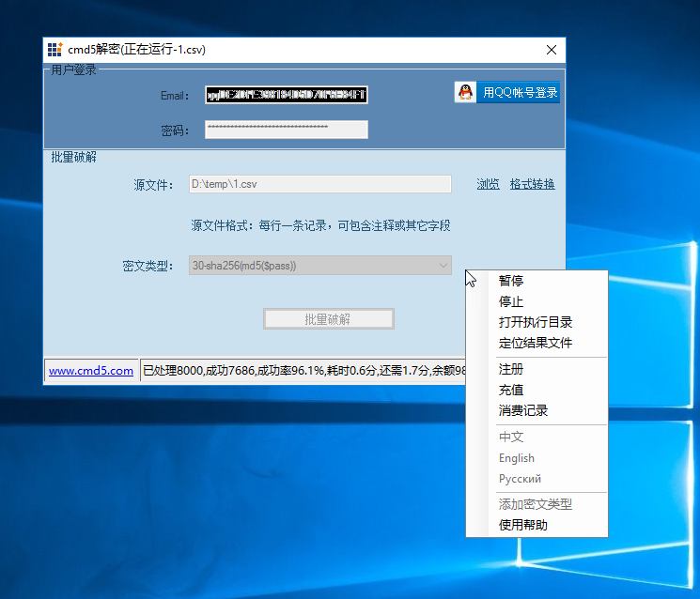This screenshot has height=599, width=700.
Task: Select Русский language option
Action: tap(537, 479)
